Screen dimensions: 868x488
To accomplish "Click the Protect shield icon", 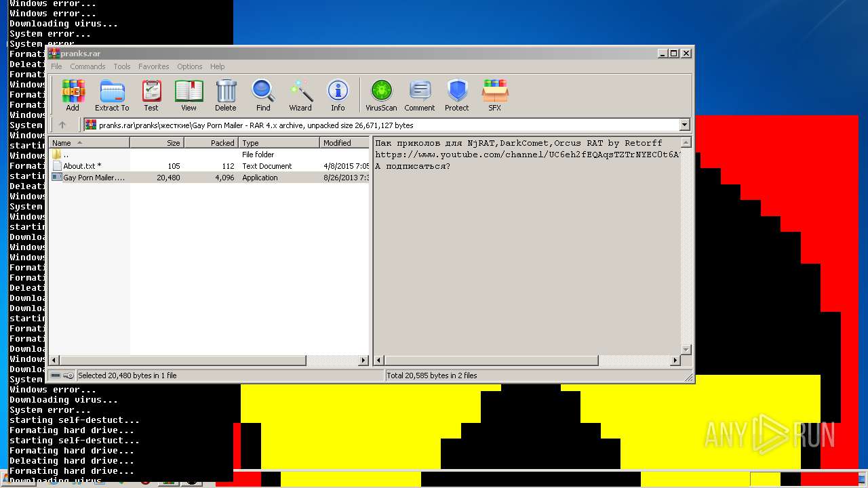I will [457, 95].
